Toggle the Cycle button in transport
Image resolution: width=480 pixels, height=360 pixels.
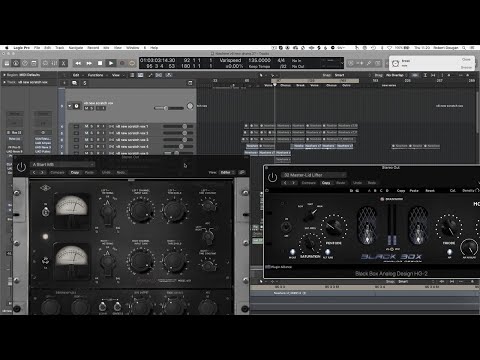coord(132,63)
